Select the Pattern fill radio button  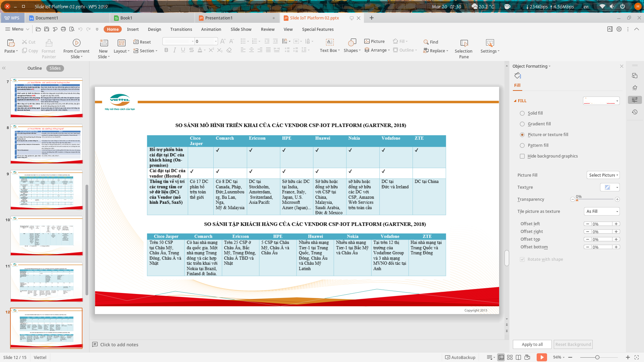coord(522,145)
